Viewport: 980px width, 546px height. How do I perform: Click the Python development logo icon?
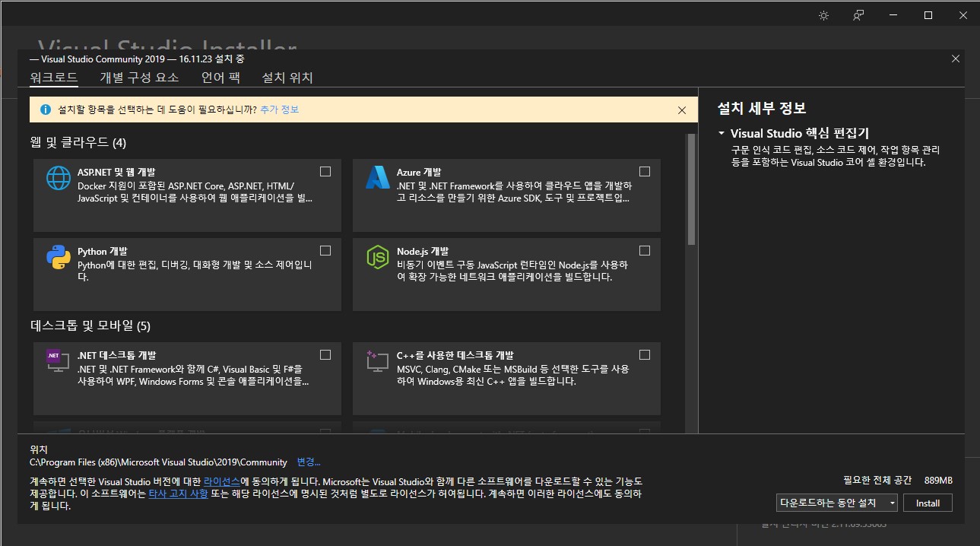coord(59,258)
